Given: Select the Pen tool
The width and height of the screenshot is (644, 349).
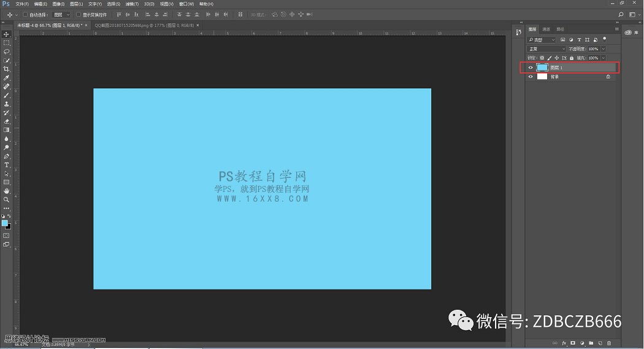Looking at the screenshot, I should click(x=6, y=156).
